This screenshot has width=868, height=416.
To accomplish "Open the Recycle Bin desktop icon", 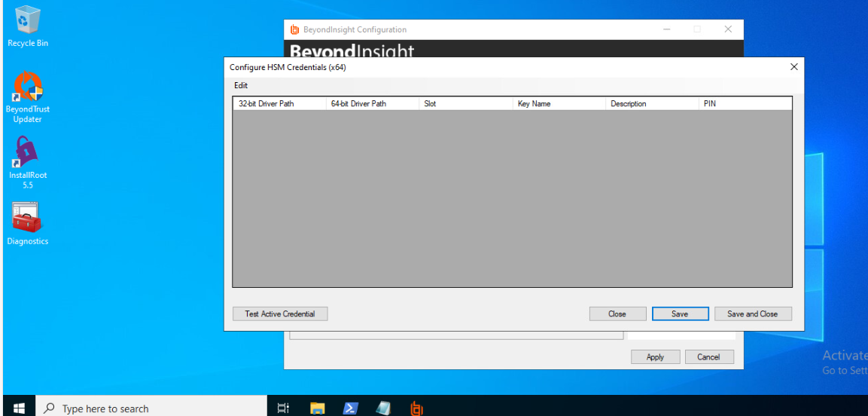I will [x=27, y=25].
